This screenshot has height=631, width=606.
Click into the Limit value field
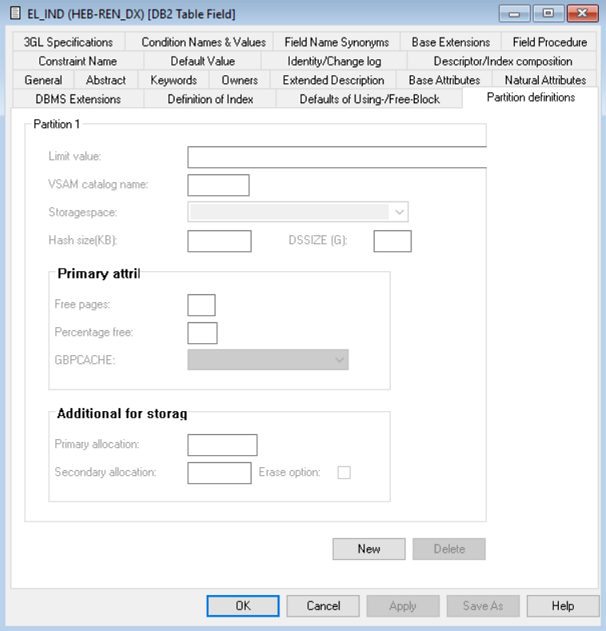(x=336, y=157)
